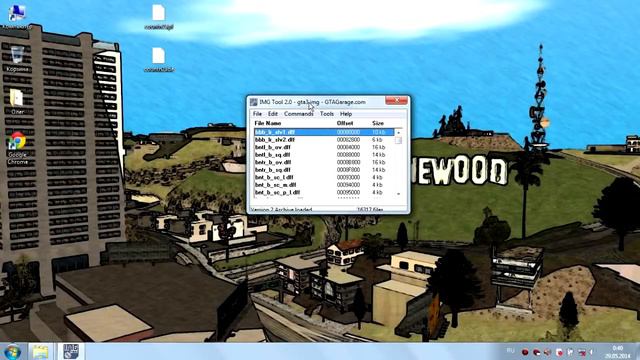Open the Tools menu in IMG Tool

coord(327,114)
